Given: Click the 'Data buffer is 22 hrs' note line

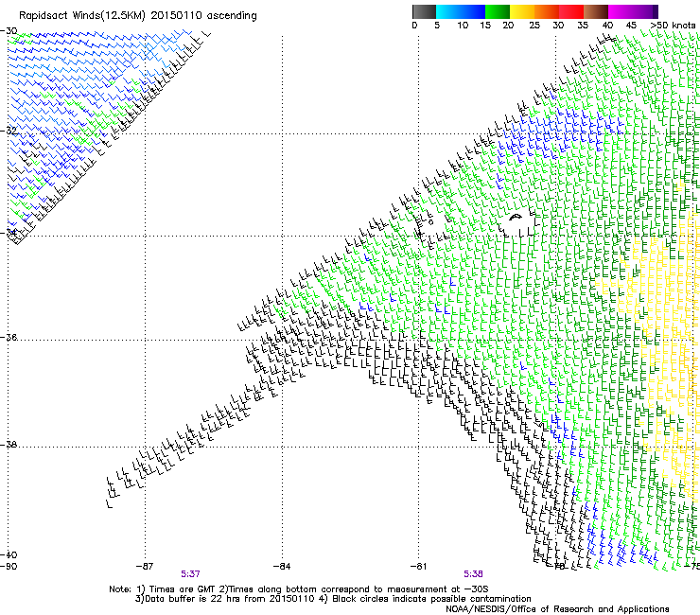Looking at the screenshot, I should point(333,599).
